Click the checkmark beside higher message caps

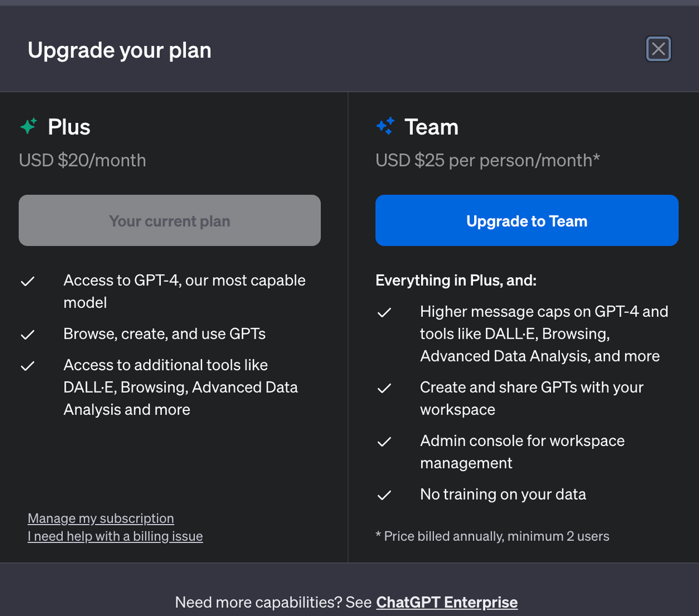pyautogui.click(x=384, y=312)
